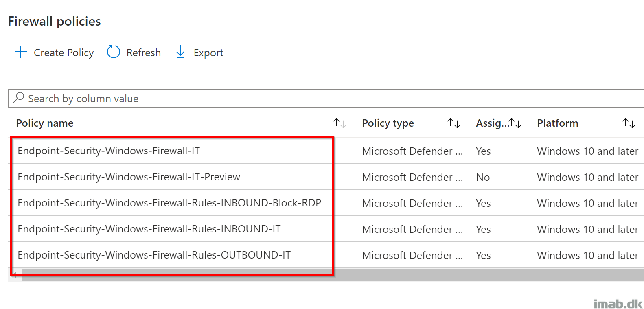Click the Platform column header
The width and height of the screenshot is (644, 309).
[557, 123]
